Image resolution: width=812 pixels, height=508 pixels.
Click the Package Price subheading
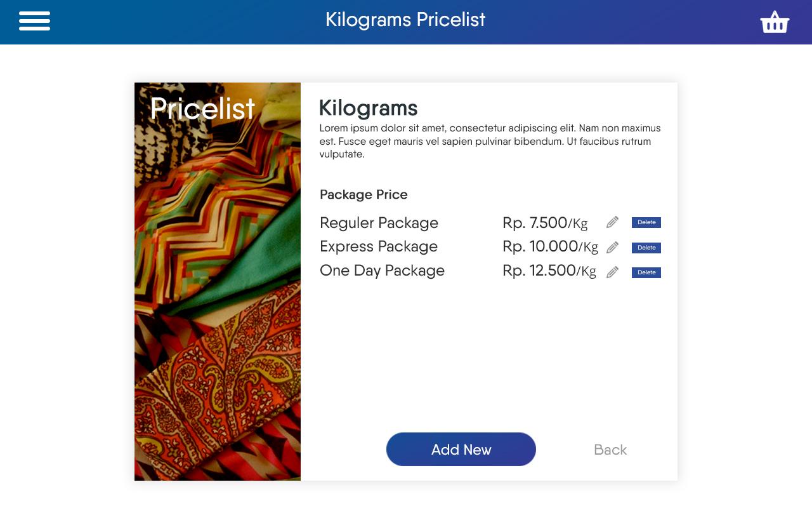(x=363, y=194)
